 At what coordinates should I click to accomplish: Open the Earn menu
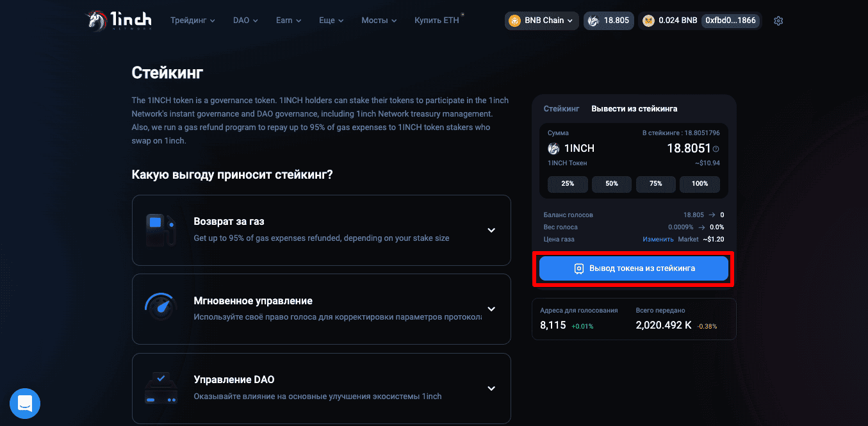coord(288,20)
